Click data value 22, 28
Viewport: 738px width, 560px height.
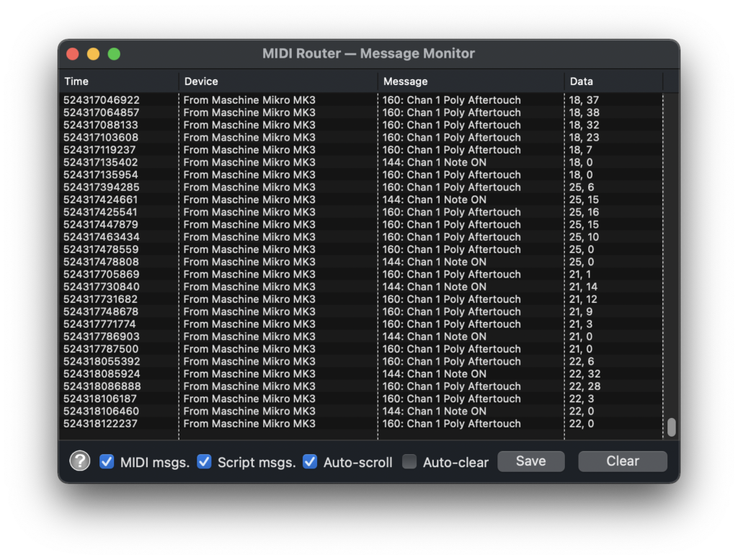(584, 386)
